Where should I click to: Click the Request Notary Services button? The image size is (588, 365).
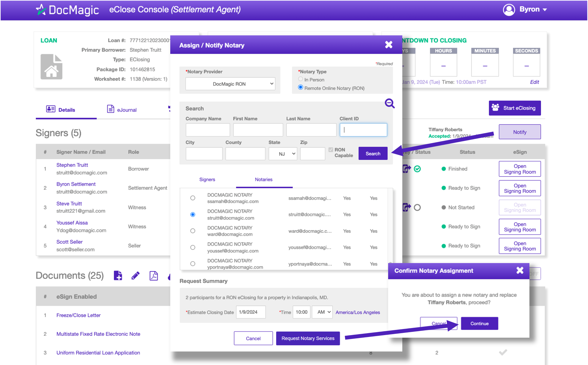point(308,338)
